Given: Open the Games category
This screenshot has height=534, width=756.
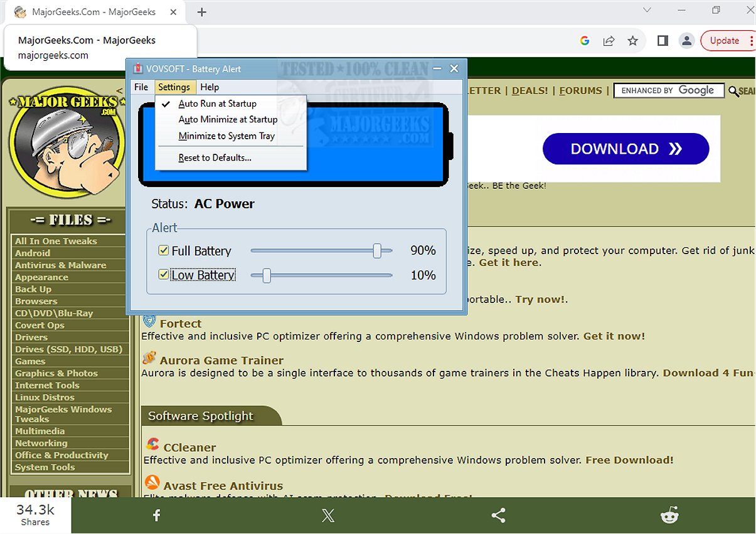Looking at the screenshot, I should [30, 361].
